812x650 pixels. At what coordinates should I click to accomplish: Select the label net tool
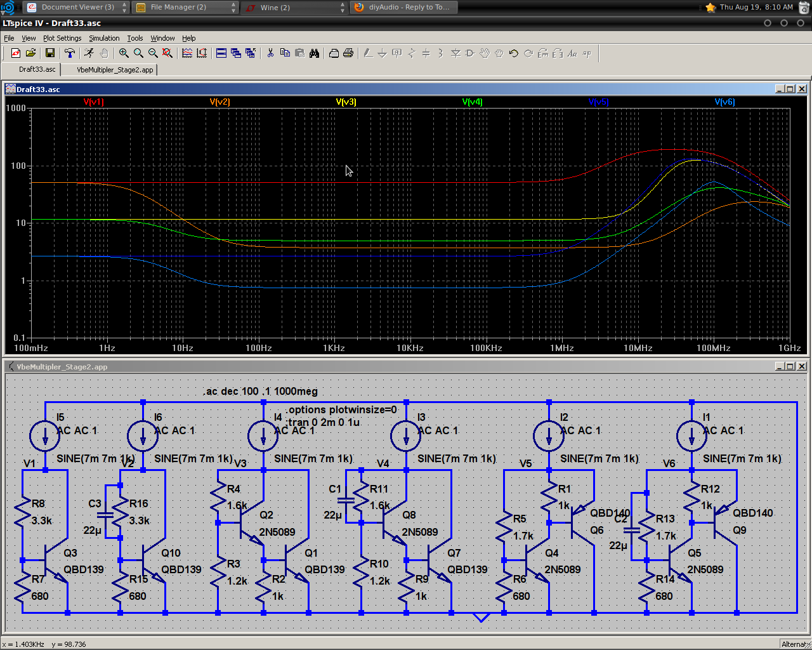pyautogui.click(x=397, y=53)
